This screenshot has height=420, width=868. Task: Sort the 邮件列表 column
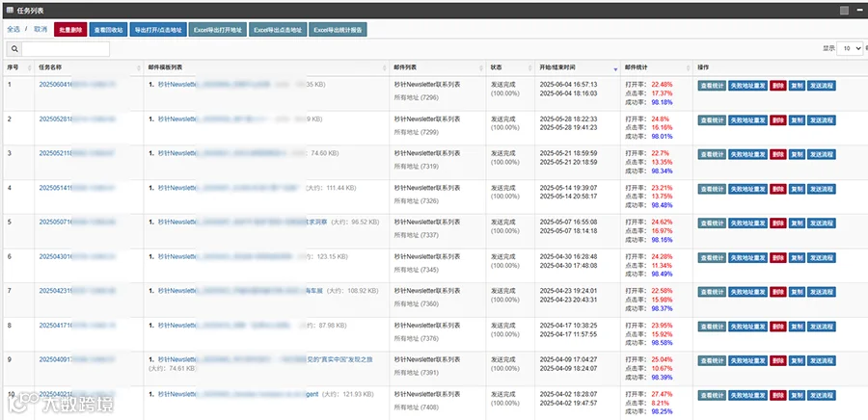(481, 67)
